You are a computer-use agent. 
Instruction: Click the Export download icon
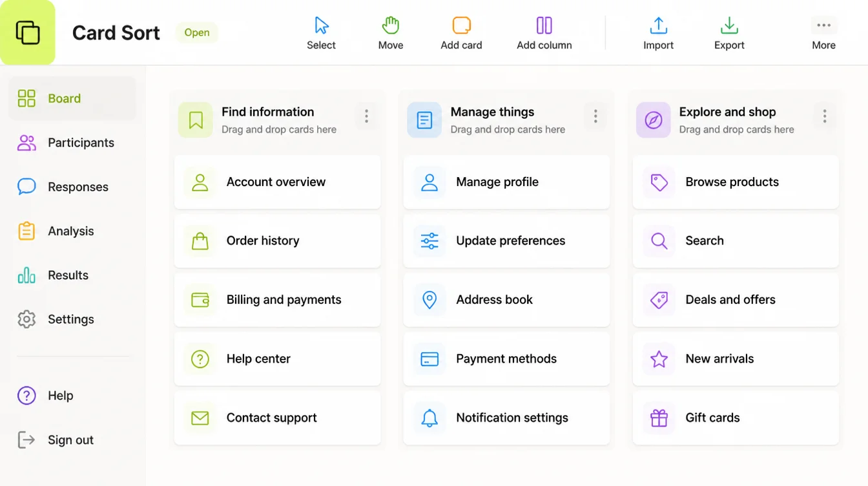click(729, 26)
